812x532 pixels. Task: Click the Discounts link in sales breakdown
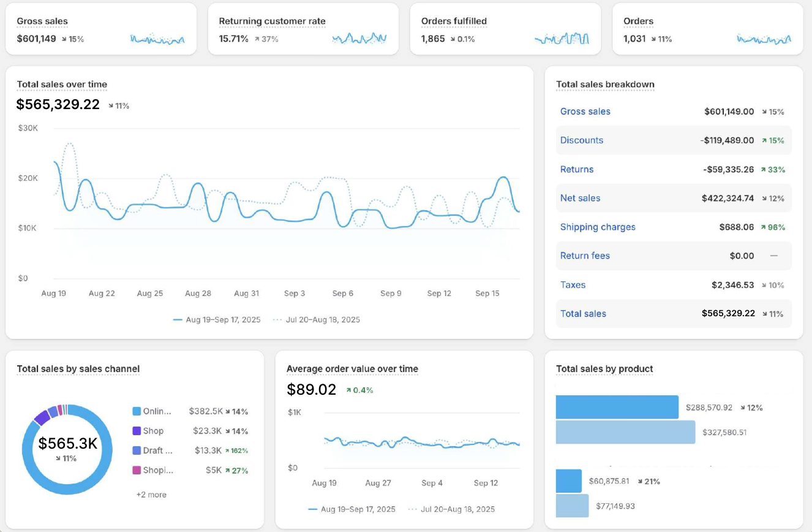click(x=581, y=140)
